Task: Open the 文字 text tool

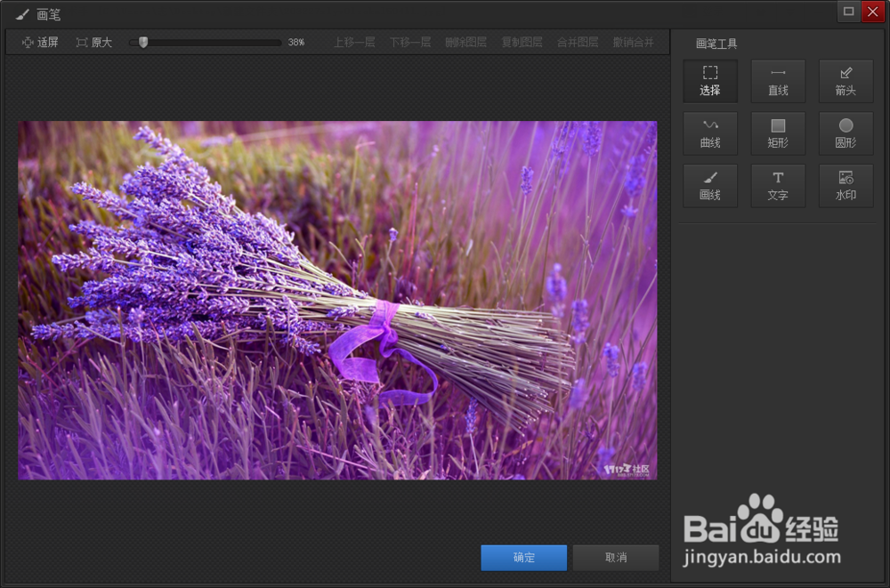Action: 778,186
